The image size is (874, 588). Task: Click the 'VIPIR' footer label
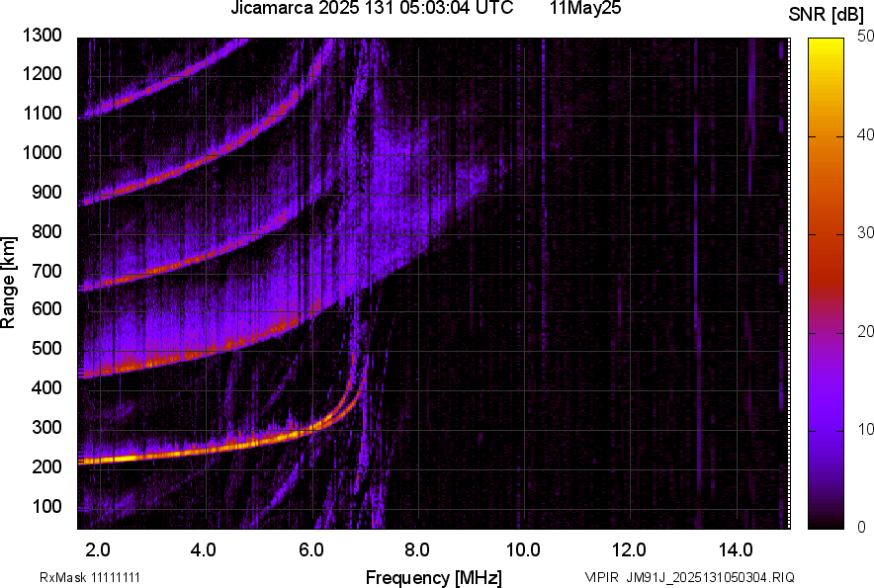(x=602, y=577)
